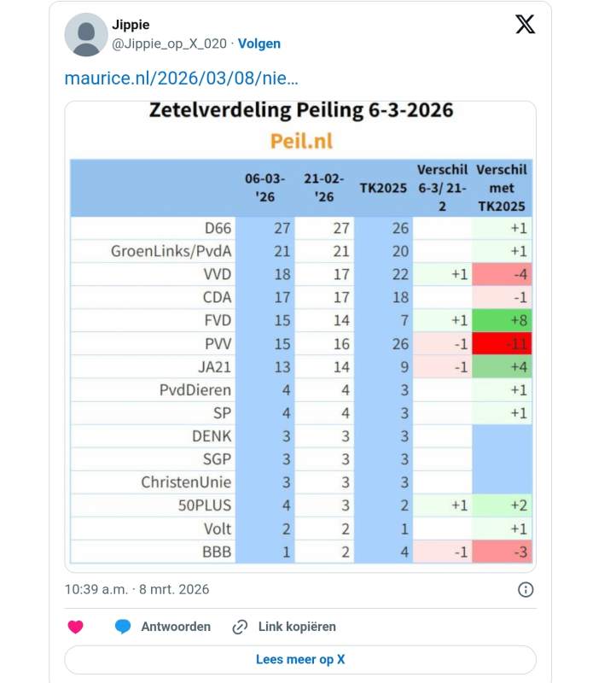Open the maurice.nl article link
Screen dimensions: 616x683
(181, 79)
